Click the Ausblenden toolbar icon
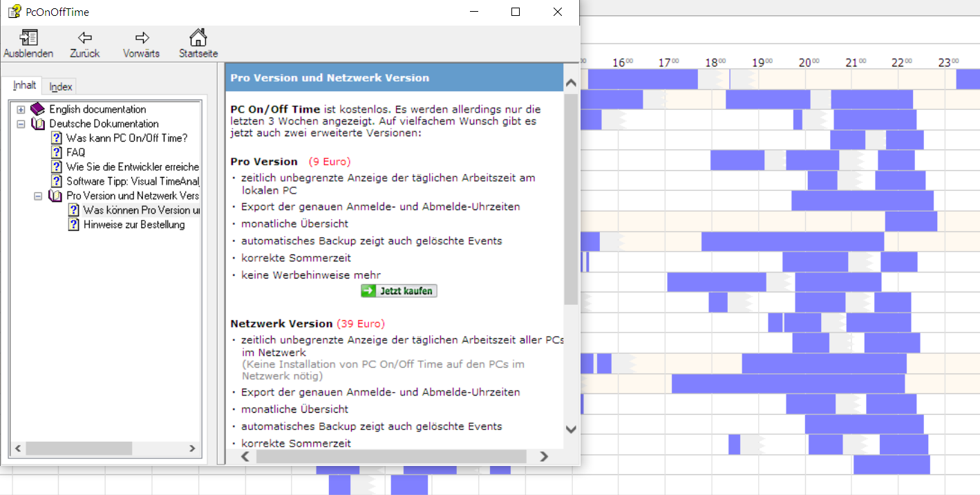980x495 pixels. (x=28, y=37)
